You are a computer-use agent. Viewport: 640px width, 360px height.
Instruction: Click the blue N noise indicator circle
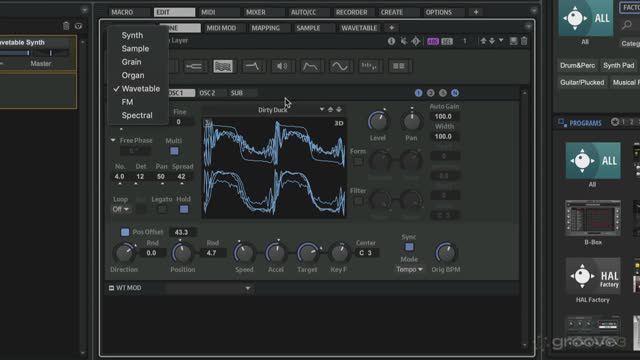[455, 93]
